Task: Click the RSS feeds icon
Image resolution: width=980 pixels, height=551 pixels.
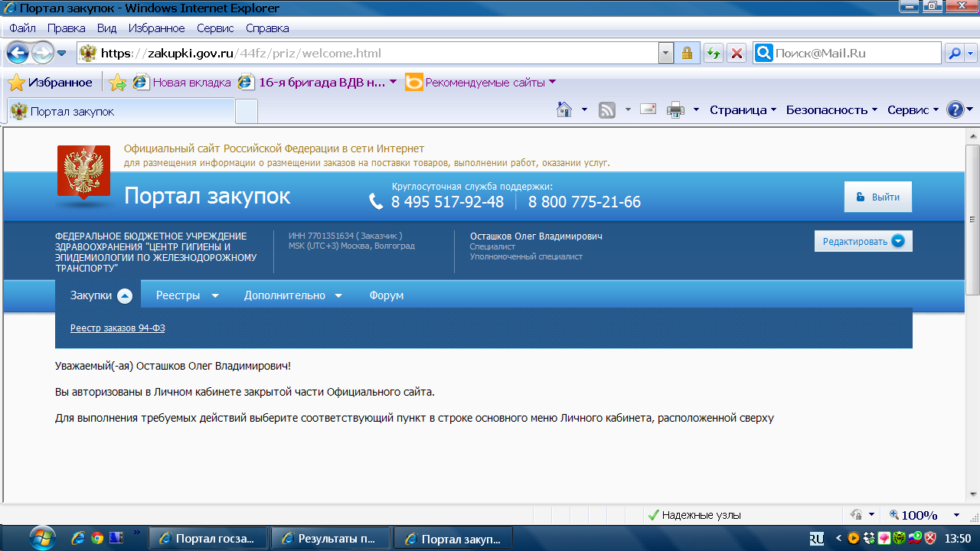Action: point(607,110)
